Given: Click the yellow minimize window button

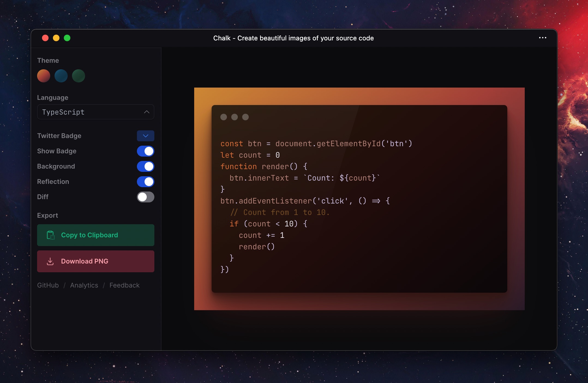Looking at the screenshot, I should click(56, 38).
